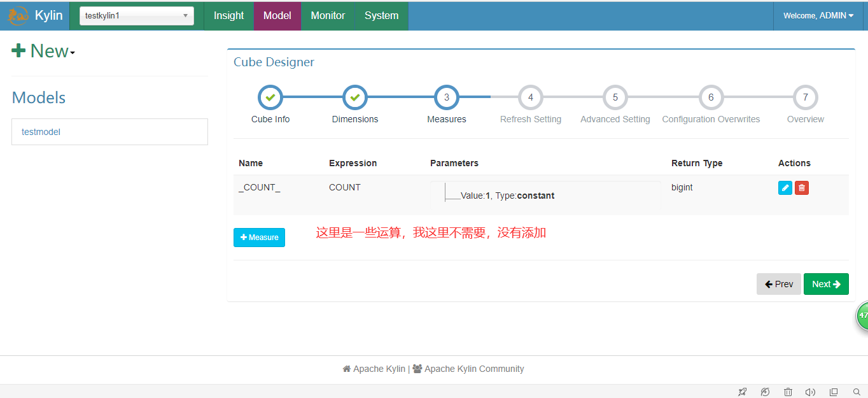The height and width of the screenshot is (398, 868).
Task: Go back with the Prev button
Action: (x=779, y=284)
